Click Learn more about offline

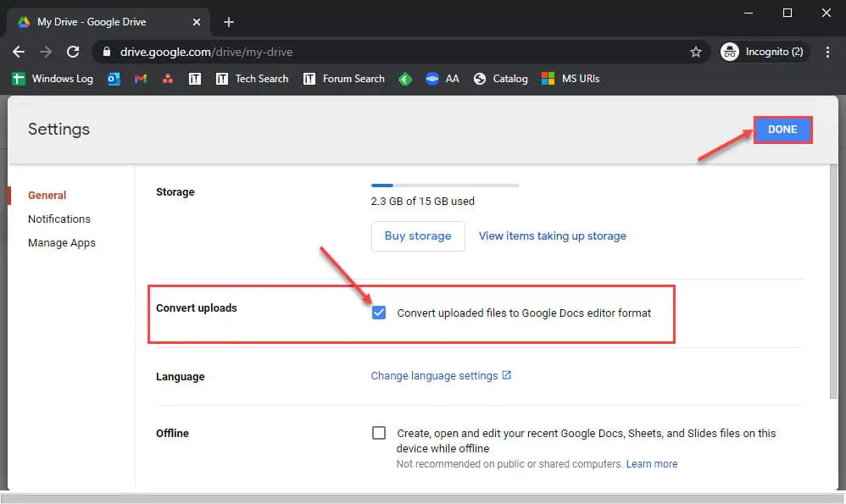(x=652, y=464)
